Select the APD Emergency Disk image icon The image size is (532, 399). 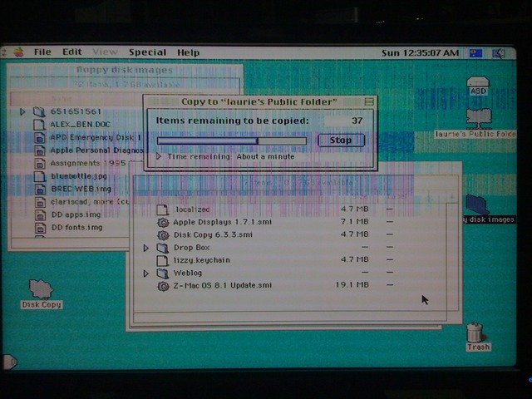[x=40, y=137]
